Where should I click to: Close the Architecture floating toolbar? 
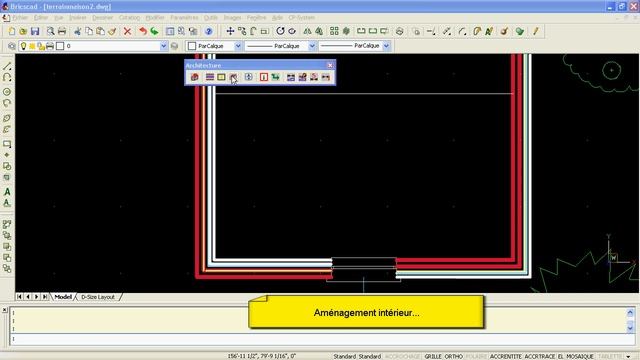pyautogui.click(x=330, y=65)
